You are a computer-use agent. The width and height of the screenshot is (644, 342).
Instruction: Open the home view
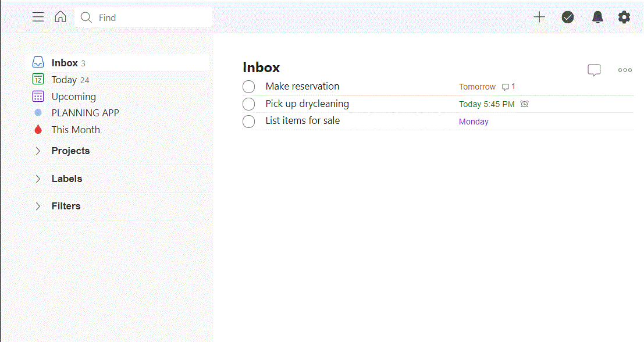(61, 17)
